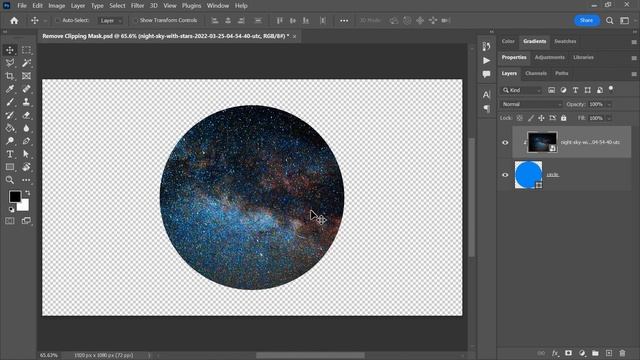Enable the Auto-Select checkbox
640x360 pixels.
[x=58, y=20]
